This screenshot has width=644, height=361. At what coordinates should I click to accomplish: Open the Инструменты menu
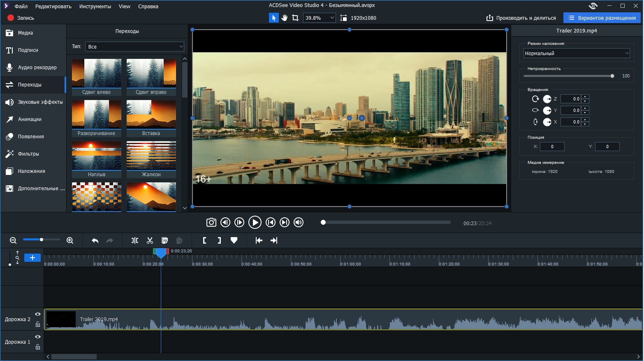(95, 6)
